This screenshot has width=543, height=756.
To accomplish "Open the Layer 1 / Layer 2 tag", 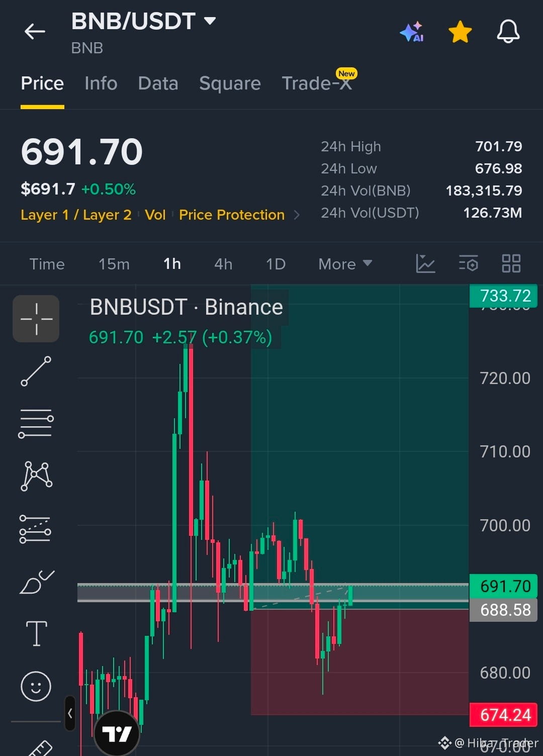I will (x=76, y=215).
